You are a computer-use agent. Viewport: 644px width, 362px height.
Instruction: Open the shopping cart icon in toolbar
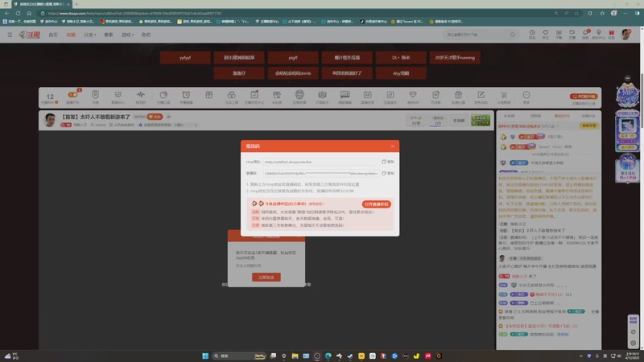504,97
